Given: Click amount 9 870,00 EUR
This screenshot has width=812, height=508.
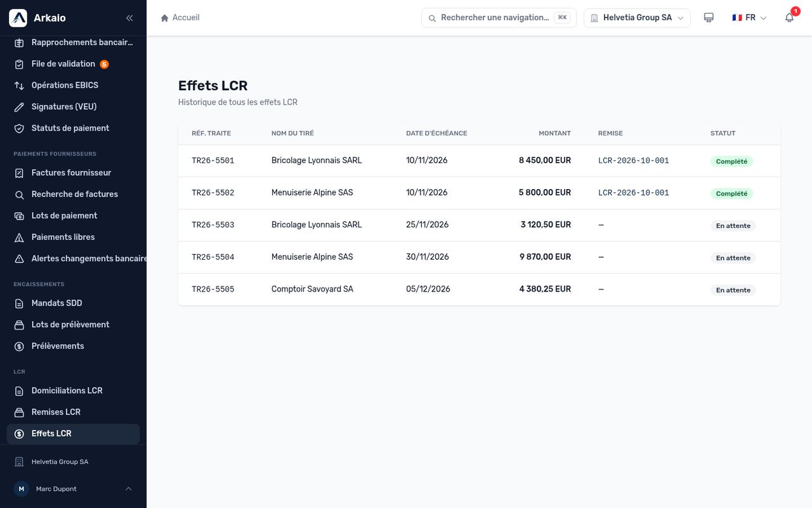Looking at the screenshot, I should pyautogui.click(x=545, y=257).
